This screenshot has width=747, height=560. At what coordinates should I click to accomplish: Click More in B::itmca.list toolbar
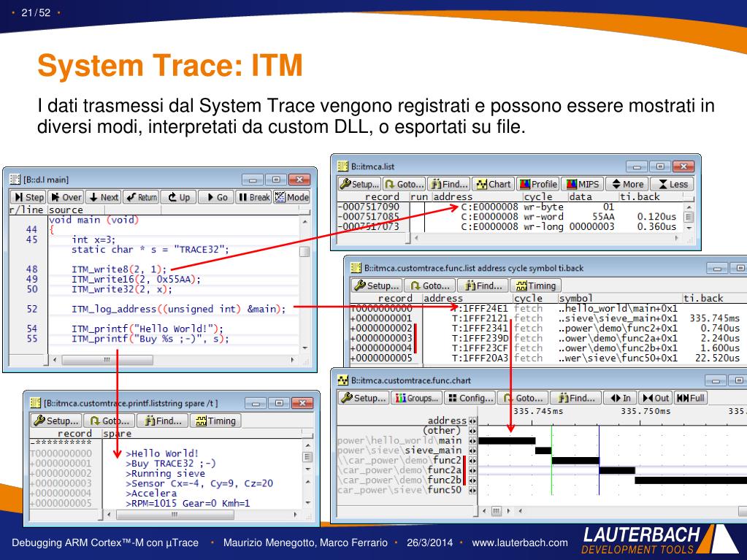click(x=627, y=184)
